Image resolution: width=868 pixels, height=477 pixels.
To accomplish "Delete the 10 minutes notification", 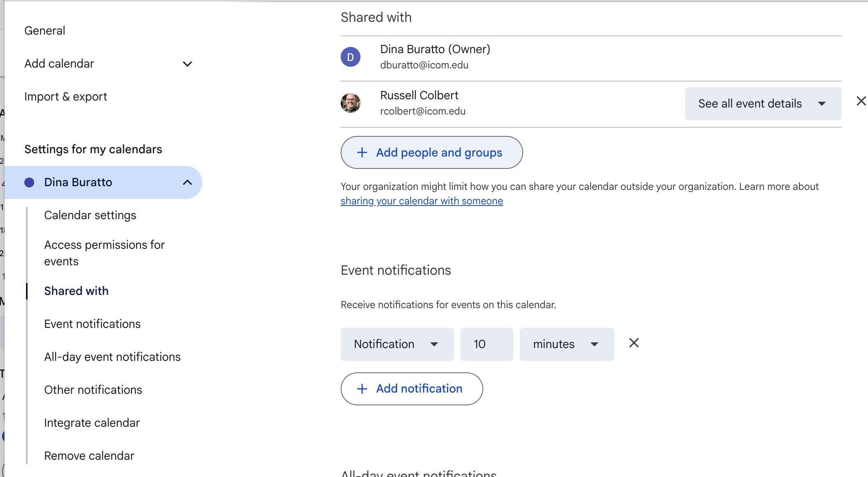I will [x=634, y=343].
